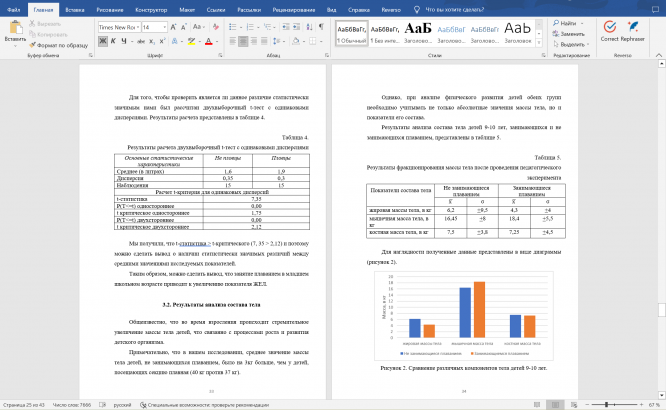
Task: Open the highlight color dropdown arrow
Action: 200,42
